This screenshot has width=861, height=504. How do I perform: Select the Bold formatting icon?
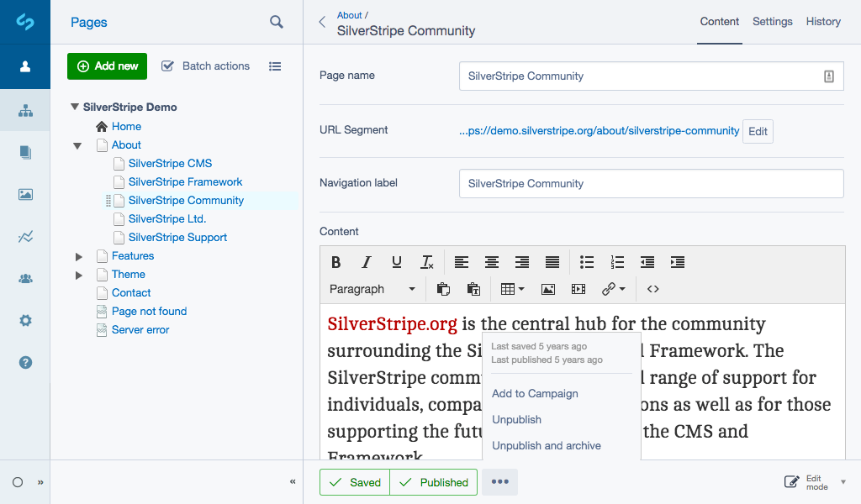(x=335, y=262)
